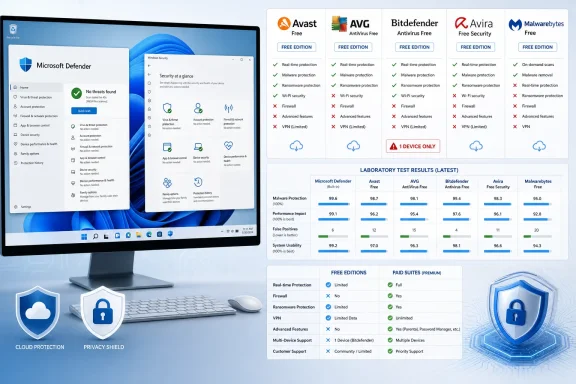Click the Microsoft Defender shield logo
Viewport: 576px width, 384px height.
pos(25,65)
